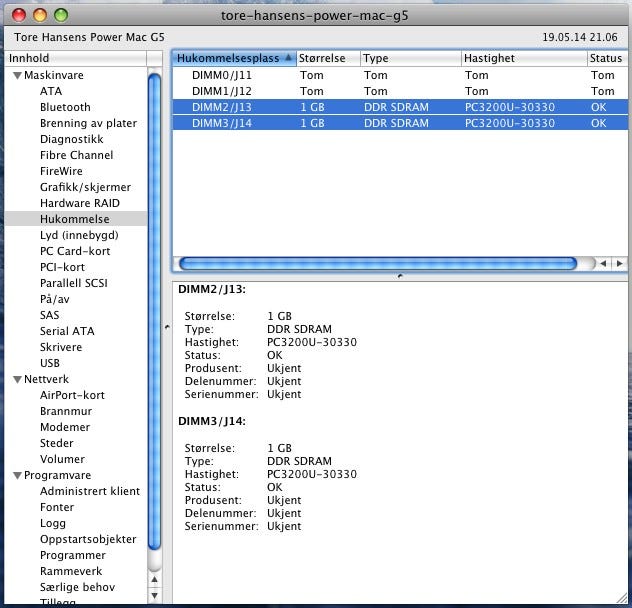Click the yellow minimize window button
The width and height of the screenshot is (632, 608).
click(40, 15)
